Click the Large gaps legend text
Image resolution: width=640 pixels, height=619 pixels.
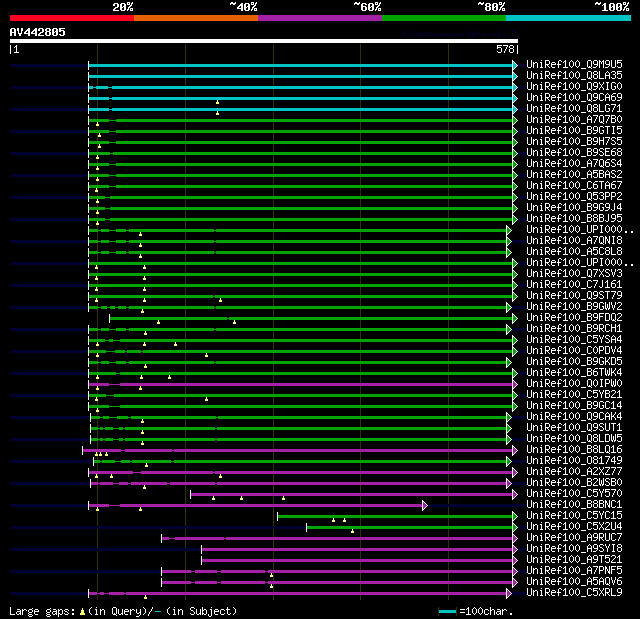pyautogui.click(x=123, y=611)
